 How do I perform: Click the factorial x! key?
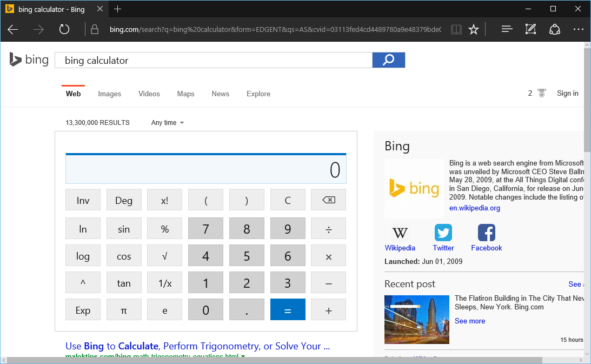tap(165, 200)
